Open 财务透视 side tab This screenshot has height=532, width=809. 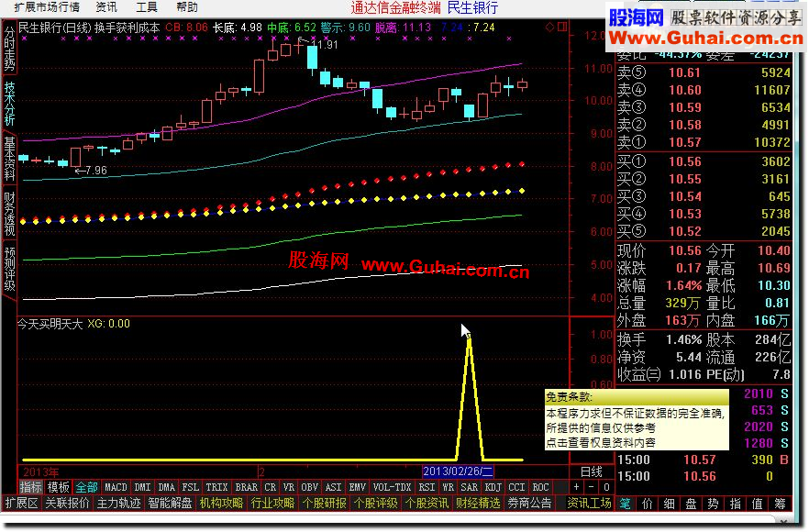(9, 213)
